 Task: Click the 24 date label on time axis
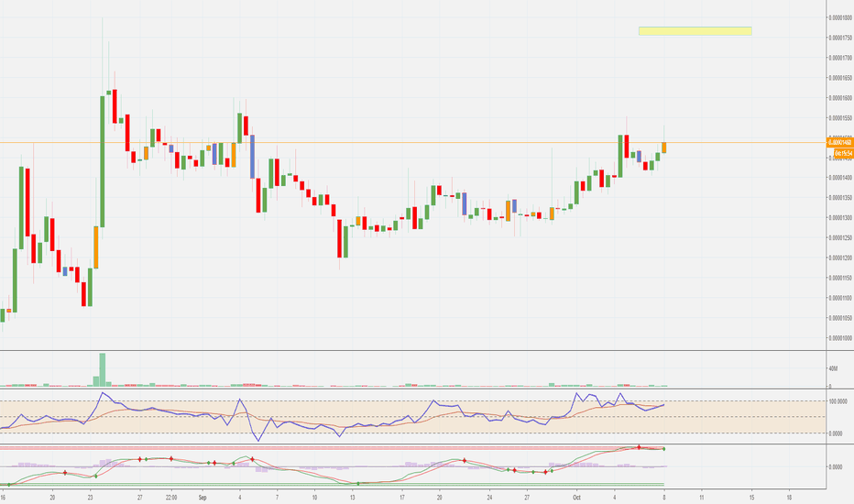[x=489, y=498]
